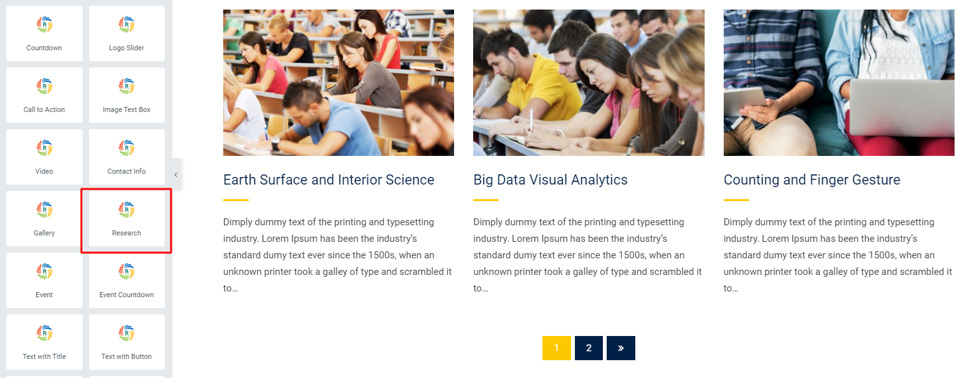Pick the Call to Action widget
Screen dimensions: 980x378
coord(45,95)
